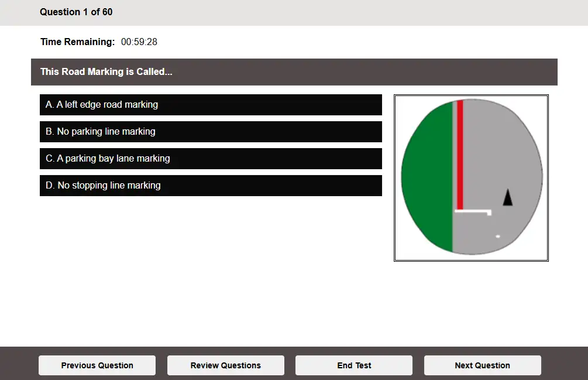Click the This Road Marking is Called heading

[106, 72]
